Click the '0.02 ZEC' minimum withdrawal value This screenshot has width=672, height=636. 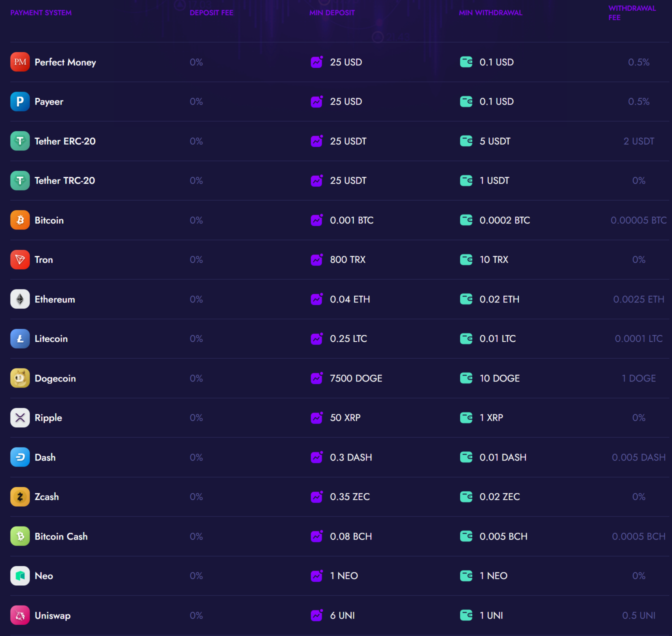tap(500, 497)
